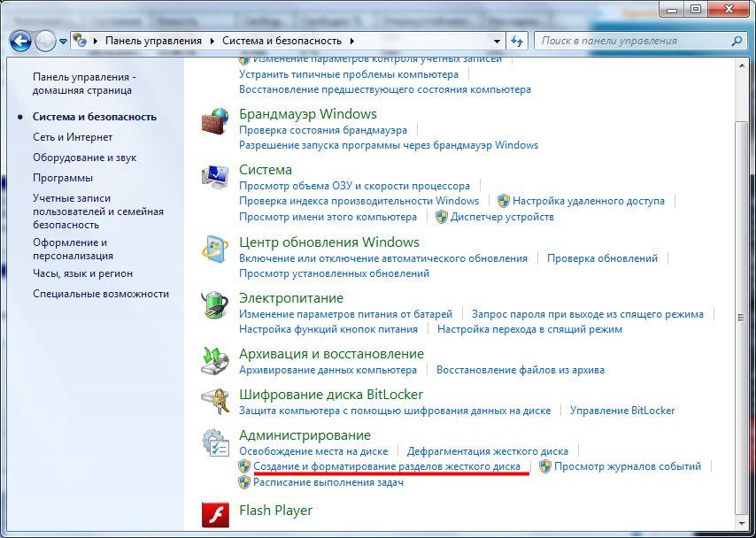Click the Архивация и восстановление icon

(x=214, y=361)
